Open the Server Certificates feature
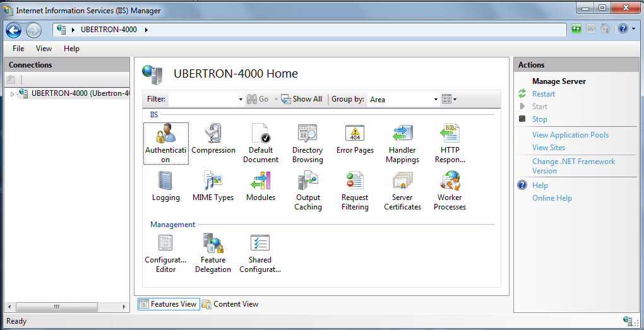Viewport: 644px width, 330px height. (x=403, y=191)
